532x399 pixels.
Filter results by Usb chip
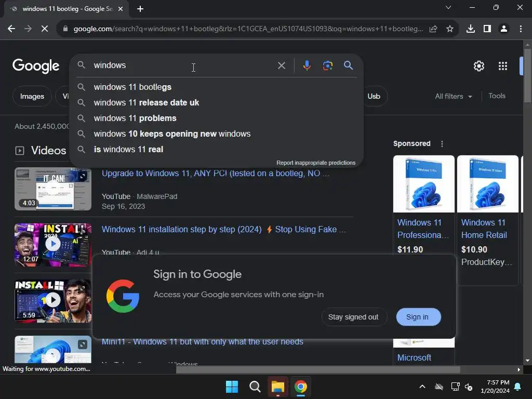coord(375,96)
